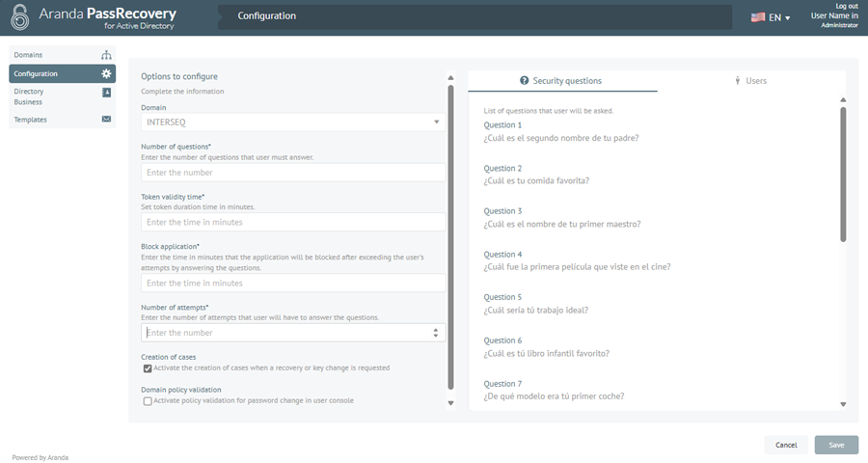This screenshot has width=868, height=463.
Task: Open the INTERSEQ Domain dropdown
Action: pyautogui.click(x=293, y=122)
